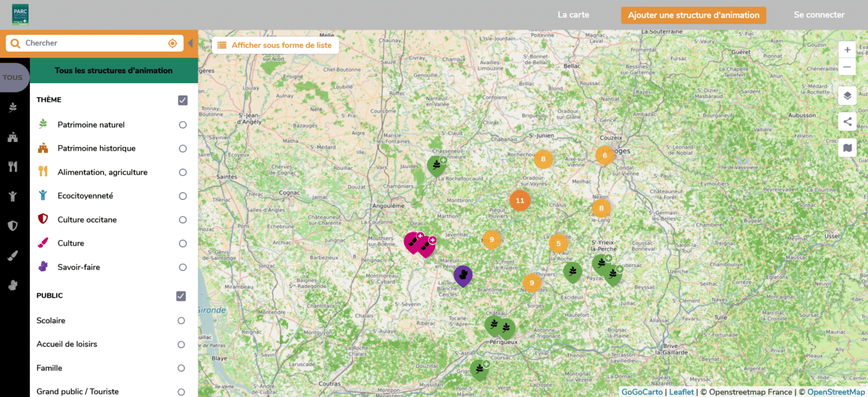Select the Culture radio button
The height and width of the screenshot is (397, 868).
pos(183,244)
